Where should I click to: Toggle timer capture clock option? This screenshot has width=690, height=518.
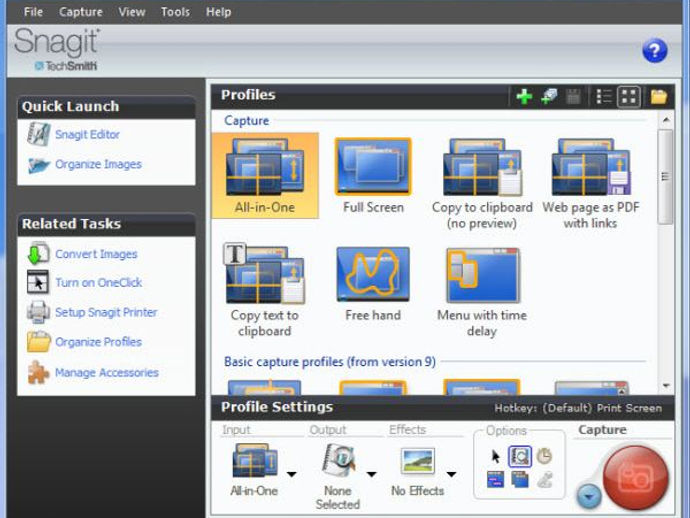coord(544,456)
